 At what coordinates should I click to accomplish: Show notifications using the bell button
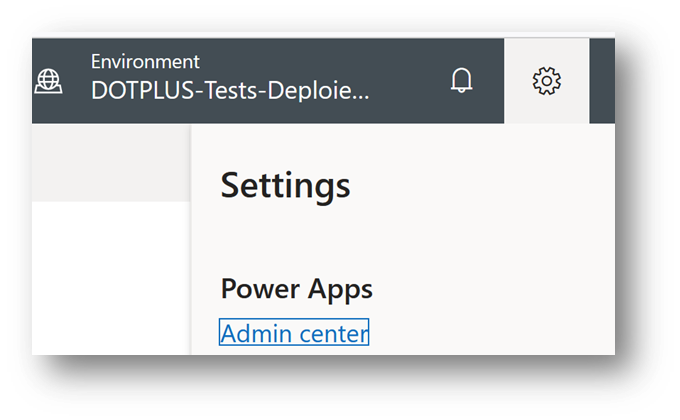tap(461, 81)
